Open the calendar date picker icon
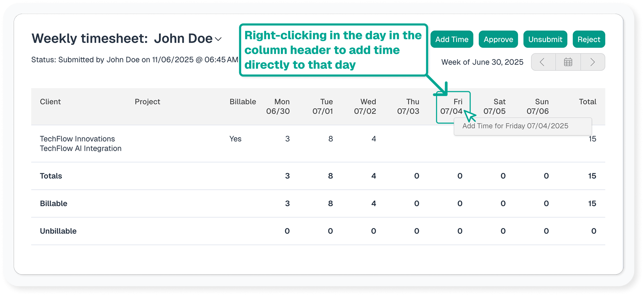This screenshot has height=296, width=644. [568, 62]
